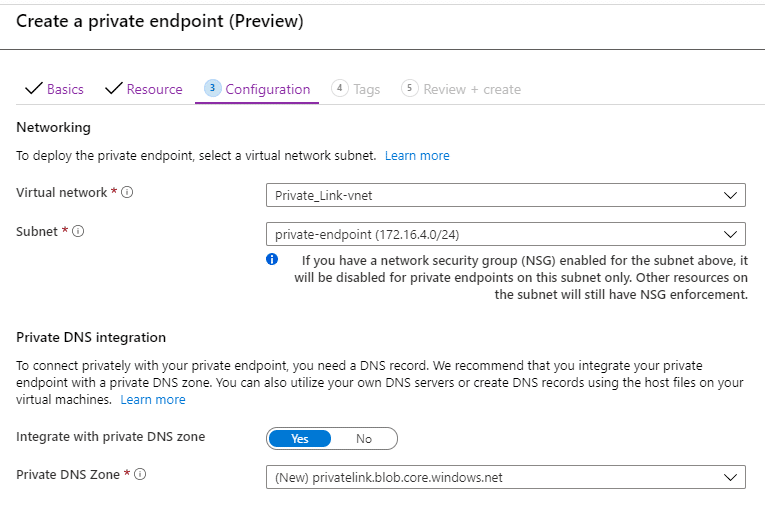Select No for private DNS integration
Viewport: 765px width, 507px height.
click(364, 438)
